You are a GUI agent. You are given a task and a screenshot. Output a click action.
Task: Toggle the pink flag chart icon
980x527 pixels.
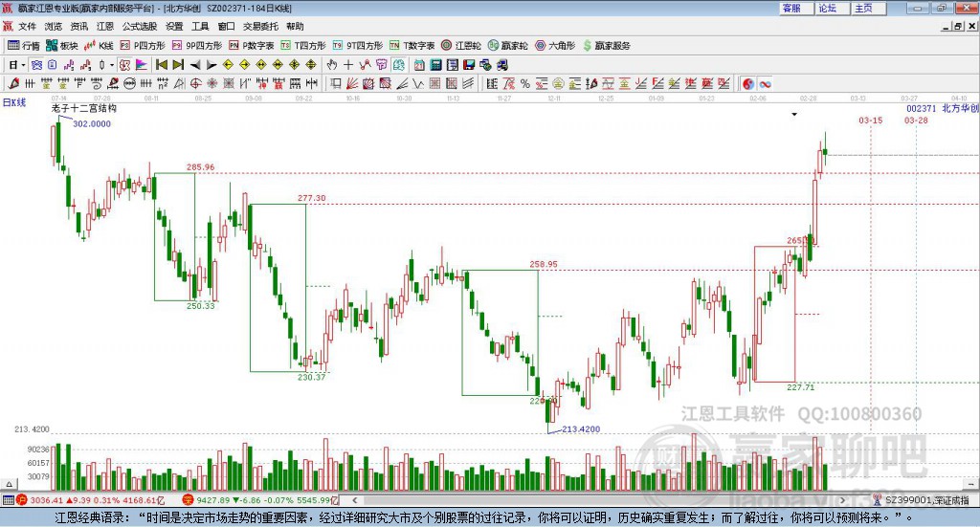click(x=142, y=65)
